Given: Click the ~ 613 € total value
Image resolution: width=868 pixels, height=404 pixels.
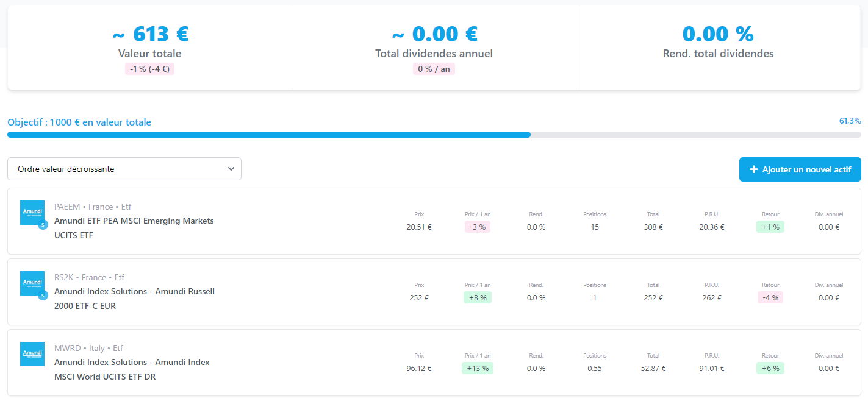Looking at the screenshot, I should pyautogui.click(x=149, y=33).
